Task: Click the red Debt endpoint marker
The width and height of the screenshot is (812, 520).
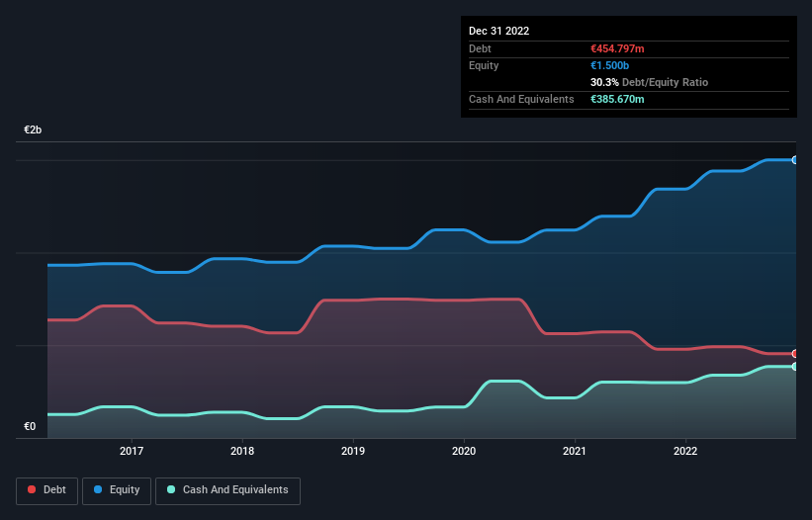Action: click(795, 354)
